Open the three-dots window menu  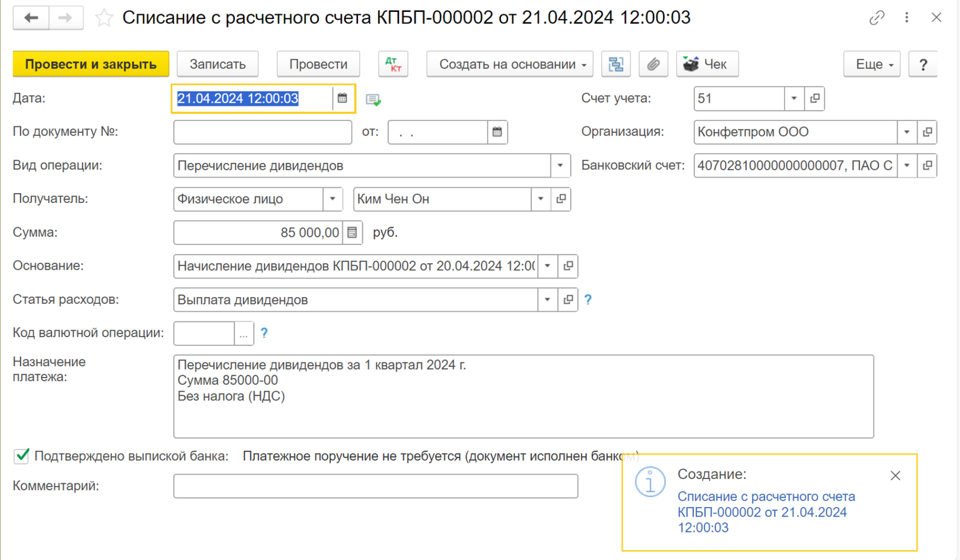coord(906,18)
